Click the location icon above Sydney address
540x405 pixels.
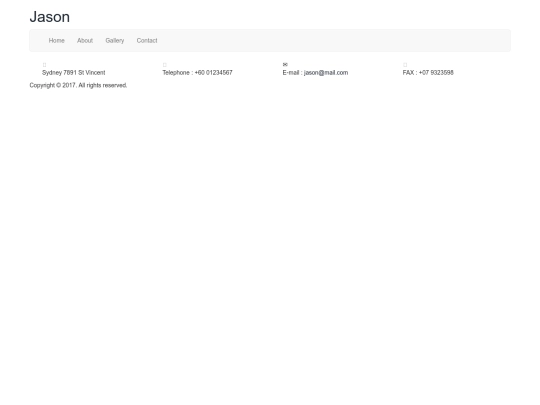point(44,65)
